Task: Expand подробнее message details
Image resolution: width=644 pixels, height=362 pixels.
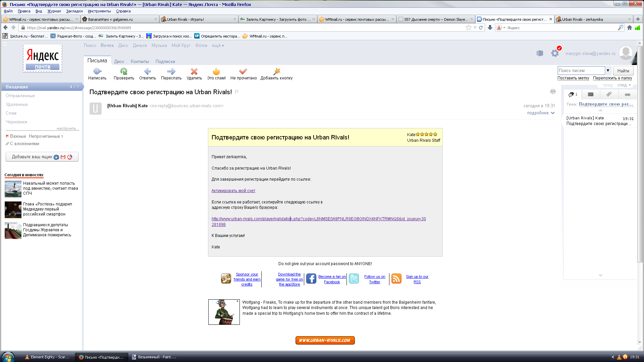Action: point(541,113)
